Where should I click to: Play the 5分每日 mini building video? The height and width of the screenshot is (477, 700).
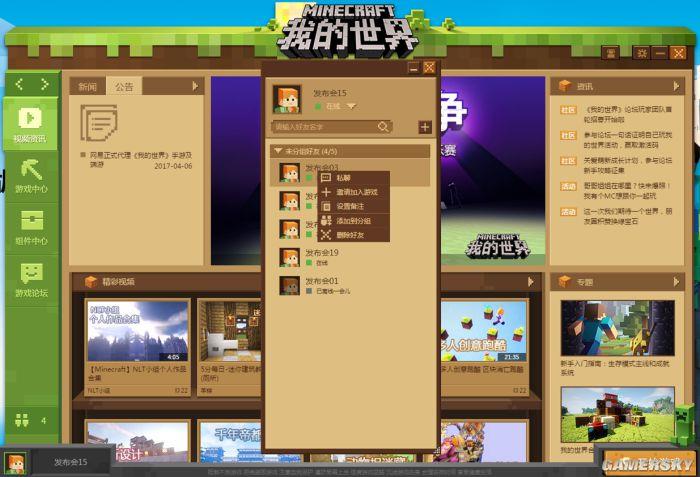pyautogui.click(x=230, y=331)
